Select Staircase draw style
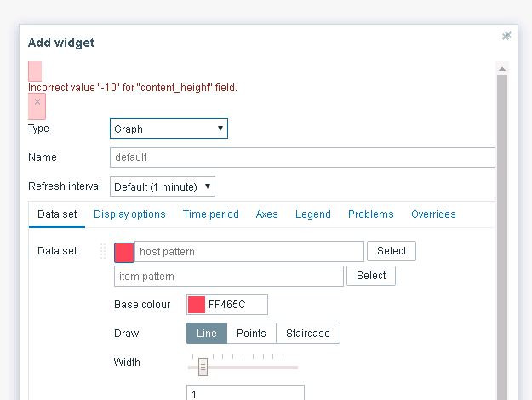 (307, 334)
